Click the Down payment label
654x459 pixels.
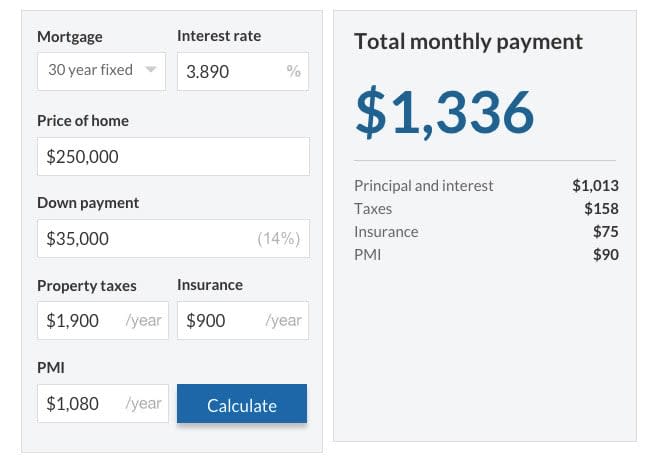pos(88,203)
